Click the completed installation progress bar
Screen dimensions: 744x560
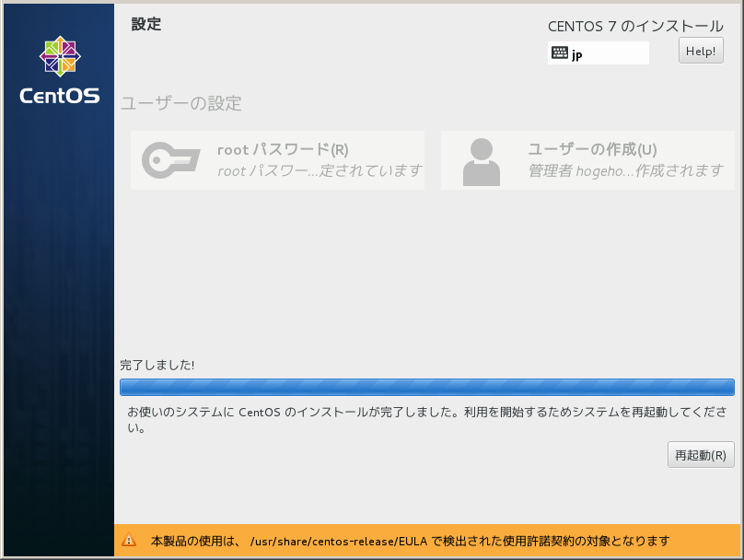coord(427,387)
